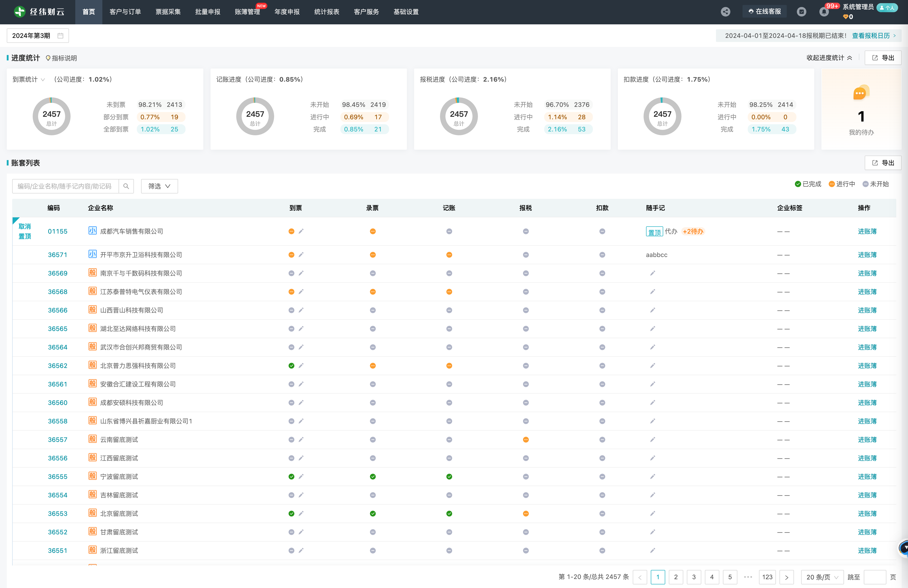Open the 2024年第3期 period selector
Viewport: 908px width, 588px height.
(38, 35)
